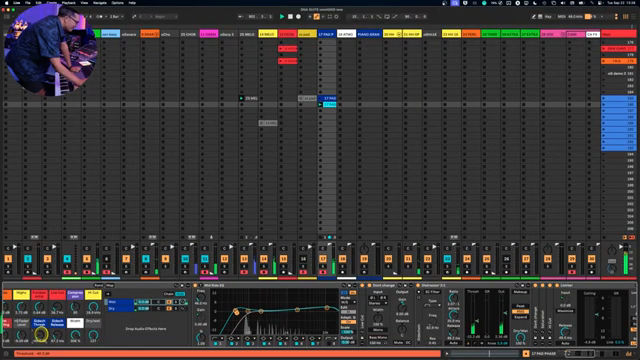The image size is (640, 360).
Task: Open the MIDI mapping mode
Action: [562, 17]
